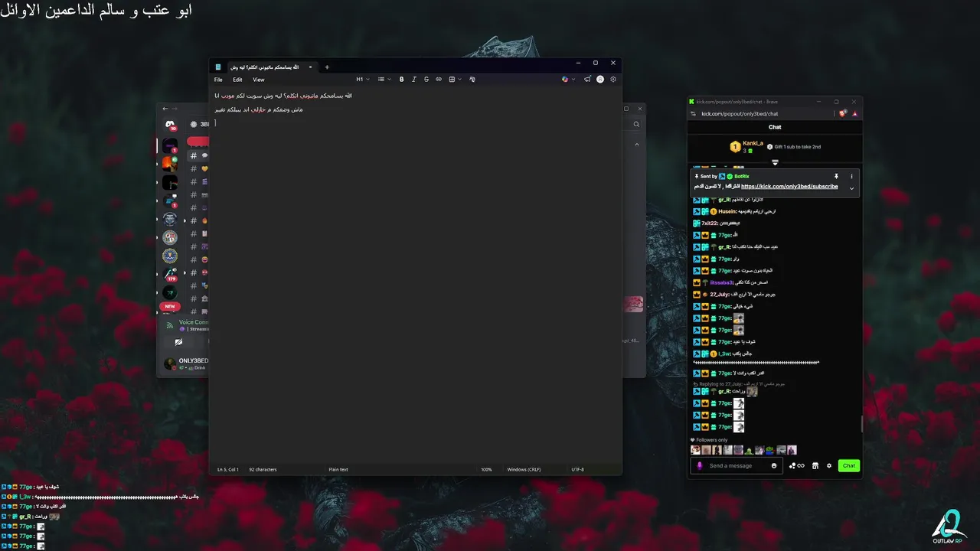The height and width of the screenshot is (551, 980).
Task: Open the Kick chat settings gear
Action: [828, 466]
